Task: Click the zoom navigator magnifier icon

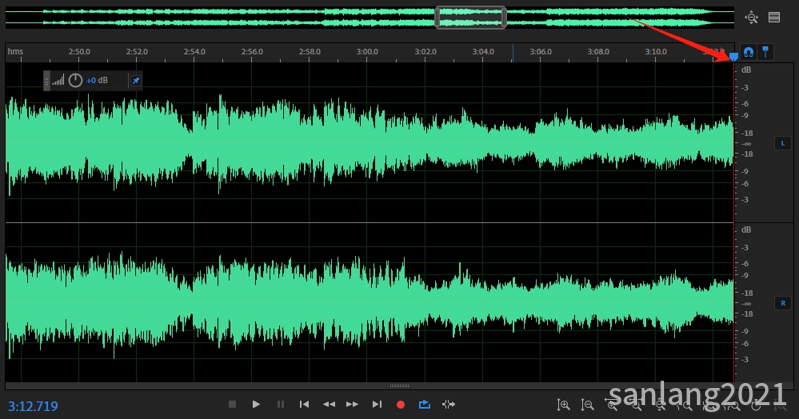Action: pos(752,17)
